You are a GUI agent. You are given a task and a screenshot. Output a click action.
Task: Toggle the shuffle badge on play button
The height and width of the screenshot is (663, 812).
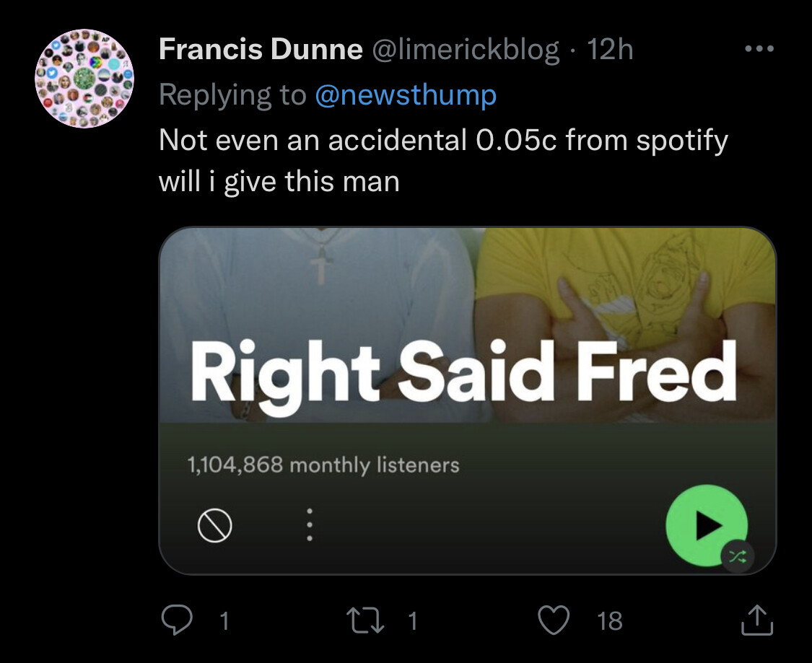(x=737, y=556)
